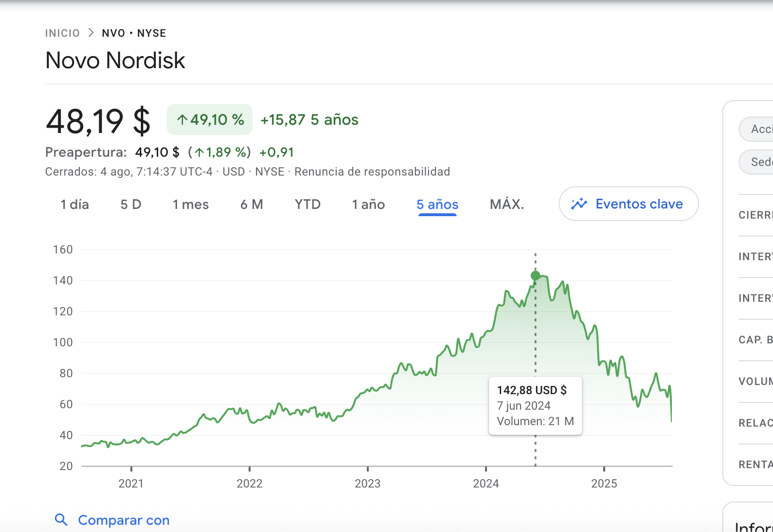Click the 142,88 USD chart tooltip
This screenshot has width=773, height=532.
(535, 406)
